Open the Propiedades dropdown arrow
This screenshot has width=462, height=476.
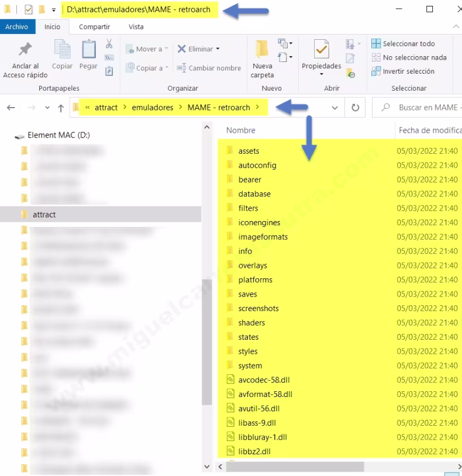pos(322,74)
